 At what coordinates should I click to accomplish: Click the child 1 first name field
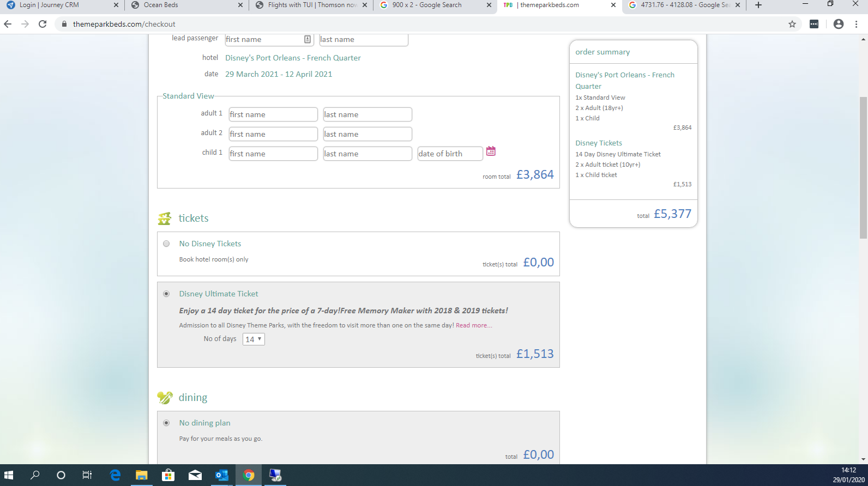(x=273, y=154)
